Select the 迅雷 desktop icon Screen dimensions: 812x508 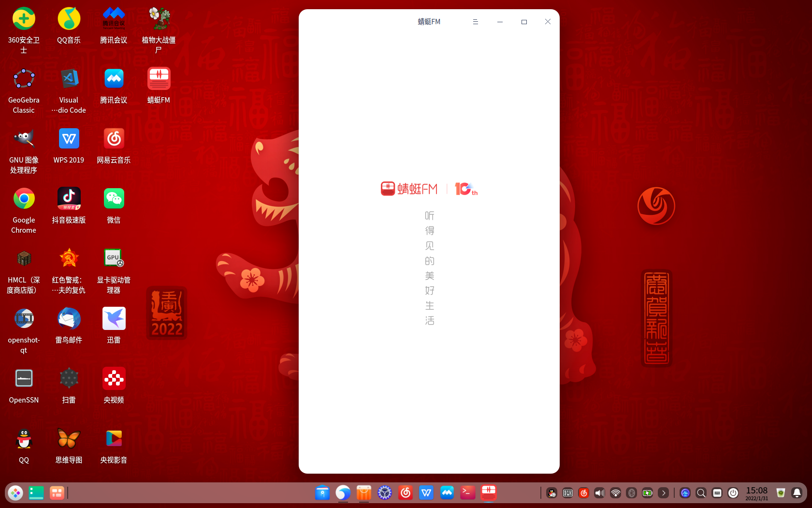pyautogui.click(x=114, y=326)
